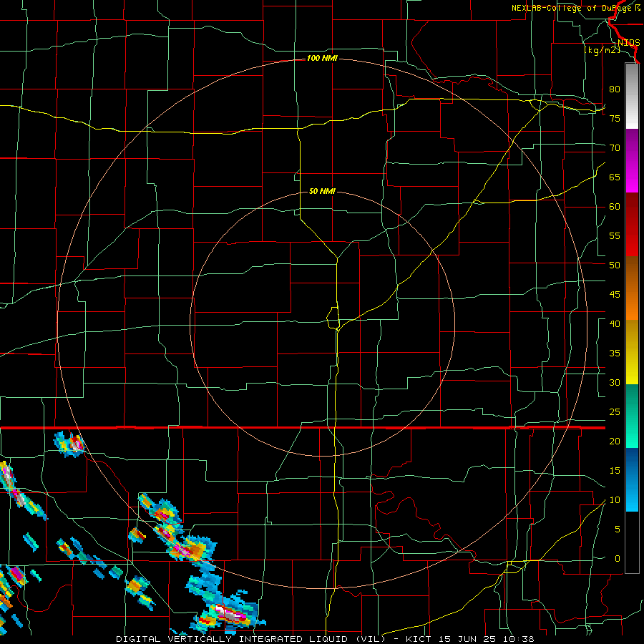Select the gray-white segment of the color bar
Screen dimensions: 644x644
(x=632, y=96)
